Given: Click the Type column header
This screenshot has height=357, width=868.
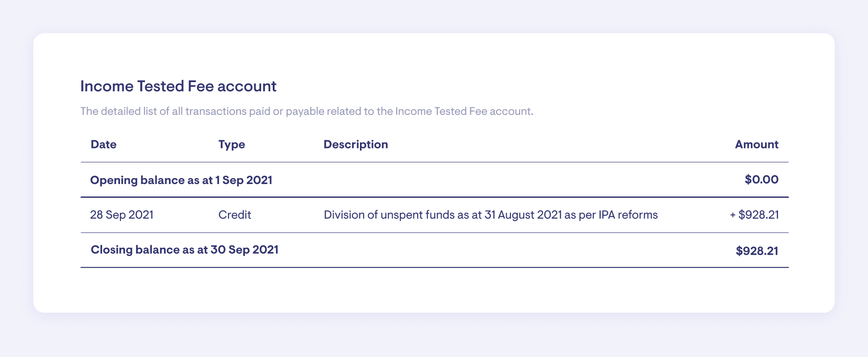Looking at the screenshot, I should [x=231, y=144].
